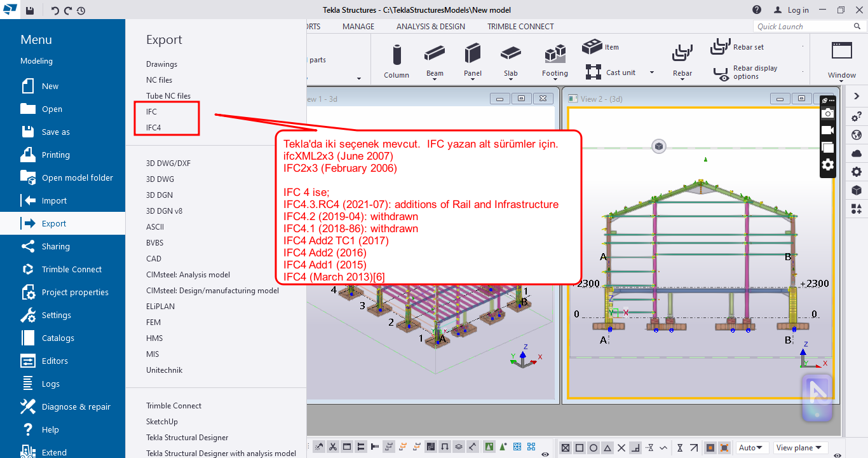This screenshot has height=458, width=868.
Task: Expand the Cast unit dropdown arrow
Action: pyautogui.click(x=651, y=73)
